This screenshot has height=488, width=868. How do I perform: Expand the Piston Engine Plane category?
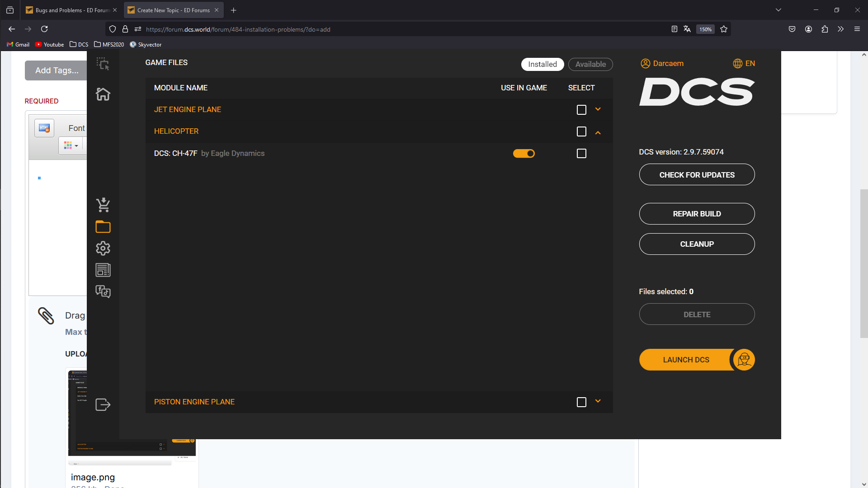[598, 401]
